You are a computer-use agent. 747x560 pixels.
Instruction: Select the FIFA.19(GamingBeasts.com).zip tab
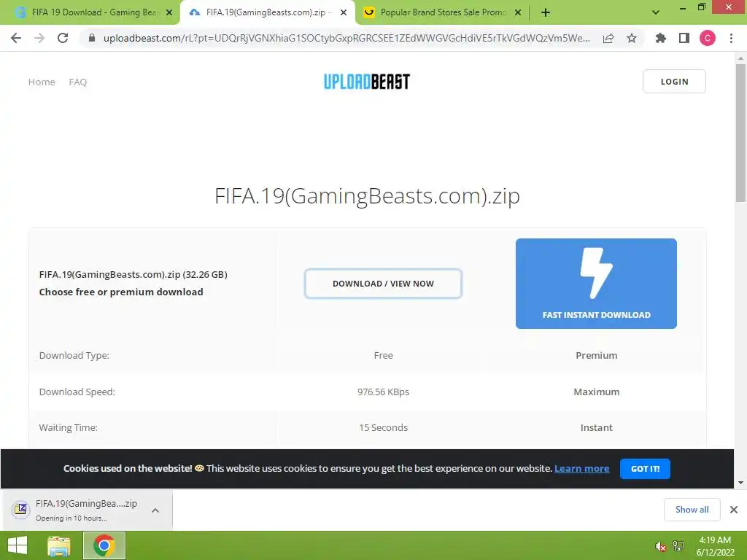click(268, 12)
